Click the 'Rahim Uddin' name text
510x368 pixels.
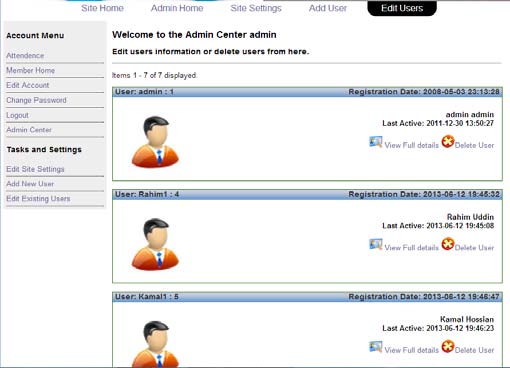[470, 217]
